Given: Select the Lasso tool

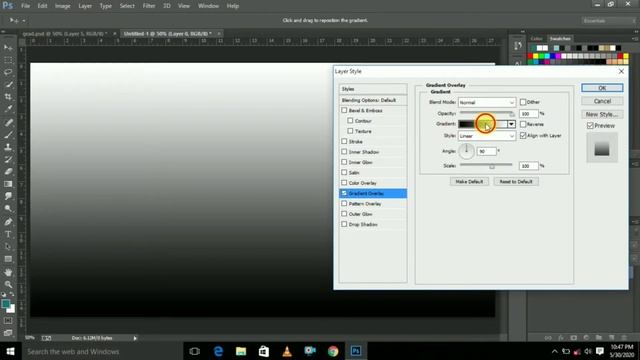Looking at the screenshot, I should [8, 72].
